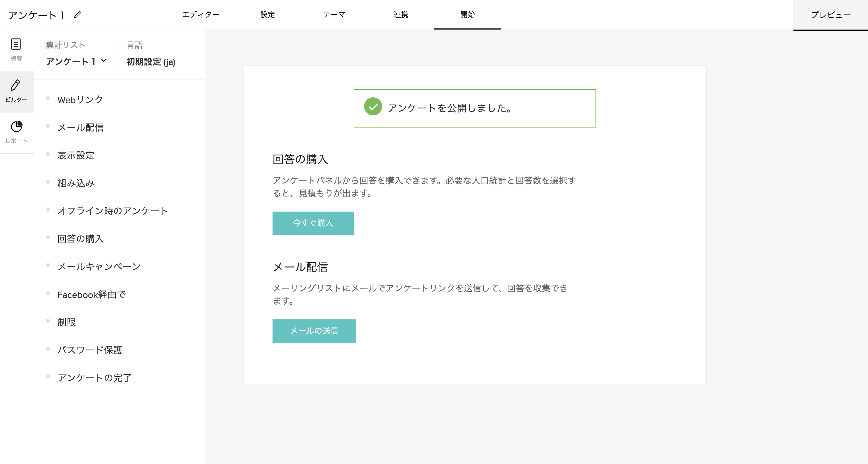Select Facebook経由で in the sidebar list
This screenshot has height=464, width=868.
point(92,294)
